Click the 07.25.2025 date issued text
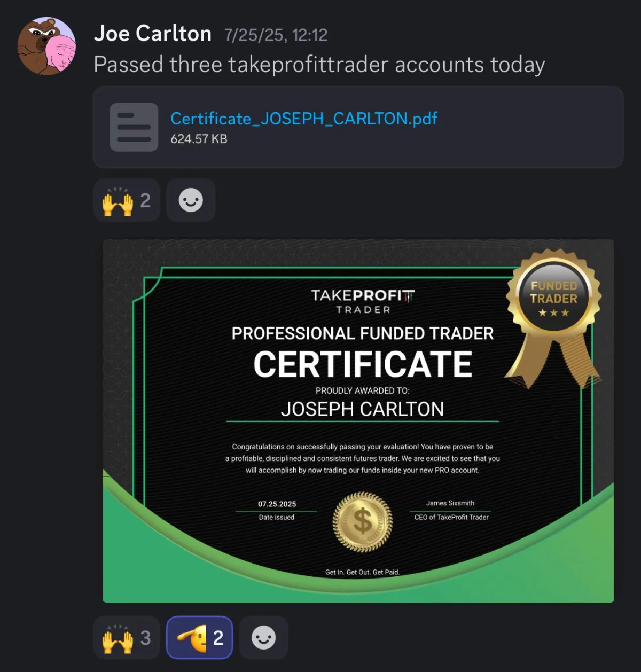 tap(277, 504)
